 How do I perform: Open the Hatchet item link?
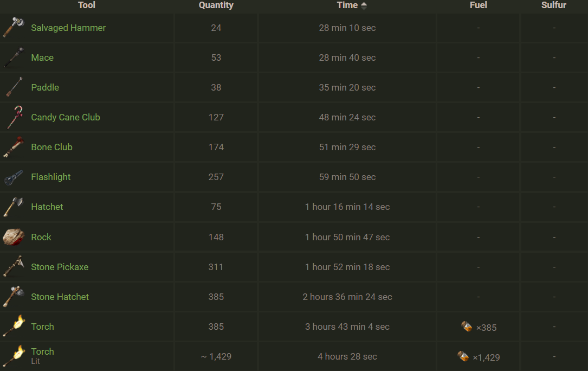[x=47, y=207]
